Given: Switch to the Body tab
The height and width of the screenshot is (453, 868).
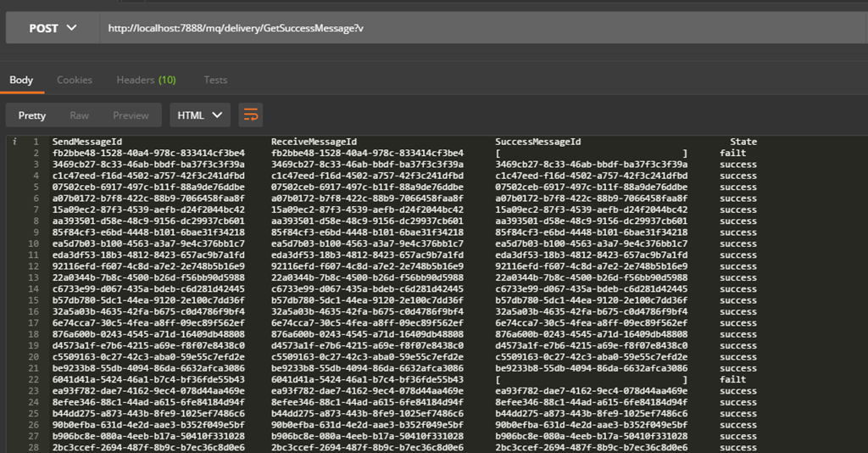Looking at the screenshot, I should (21, 81).
